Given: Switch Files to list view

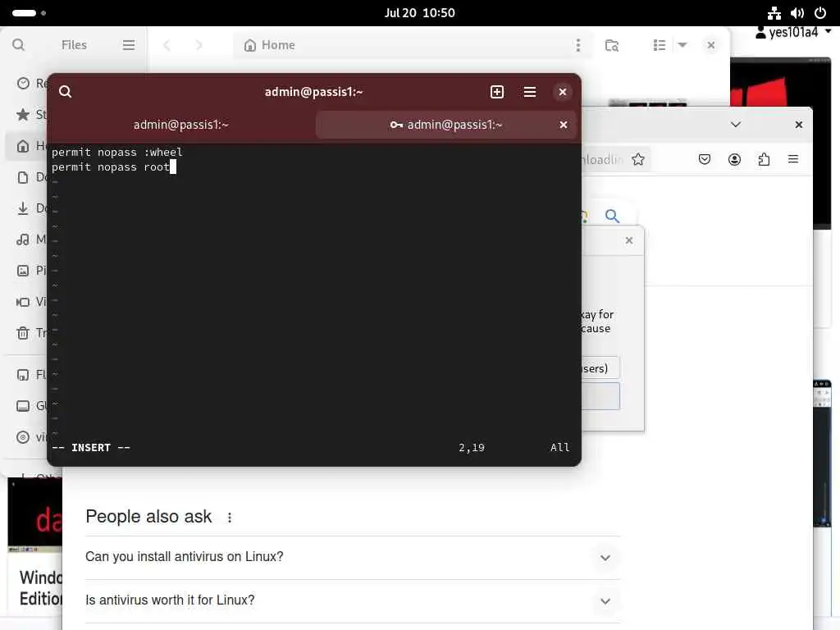Looking at the screenshot, I should [x=659, y=45].
